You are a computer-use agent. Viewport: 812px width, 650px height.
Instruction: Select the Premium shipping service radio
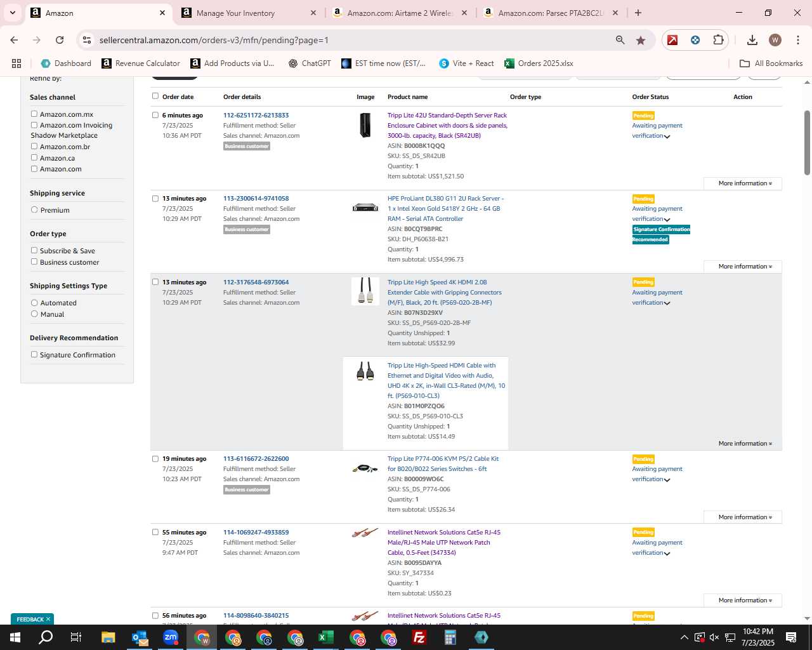click(34, 210)
